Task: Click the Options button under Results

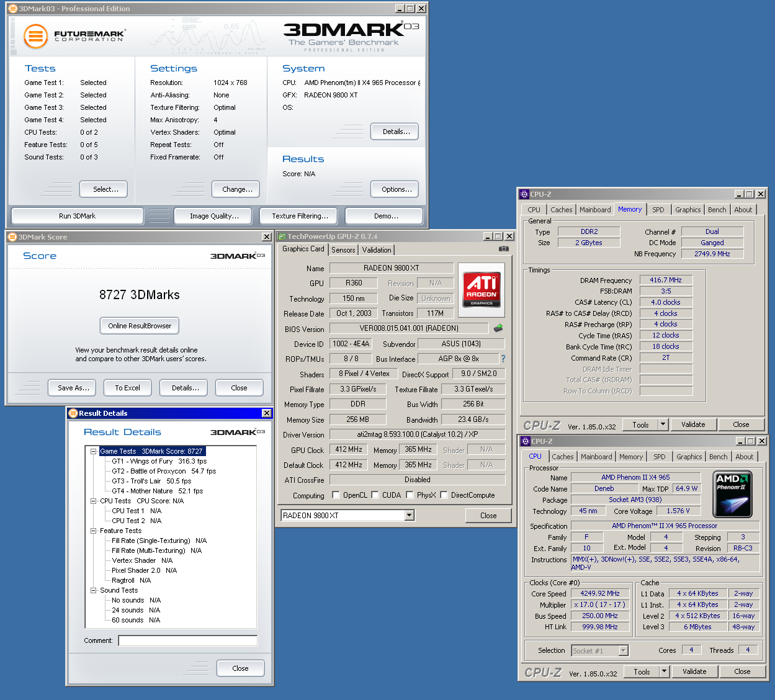Action: click(x=395, y=189)
